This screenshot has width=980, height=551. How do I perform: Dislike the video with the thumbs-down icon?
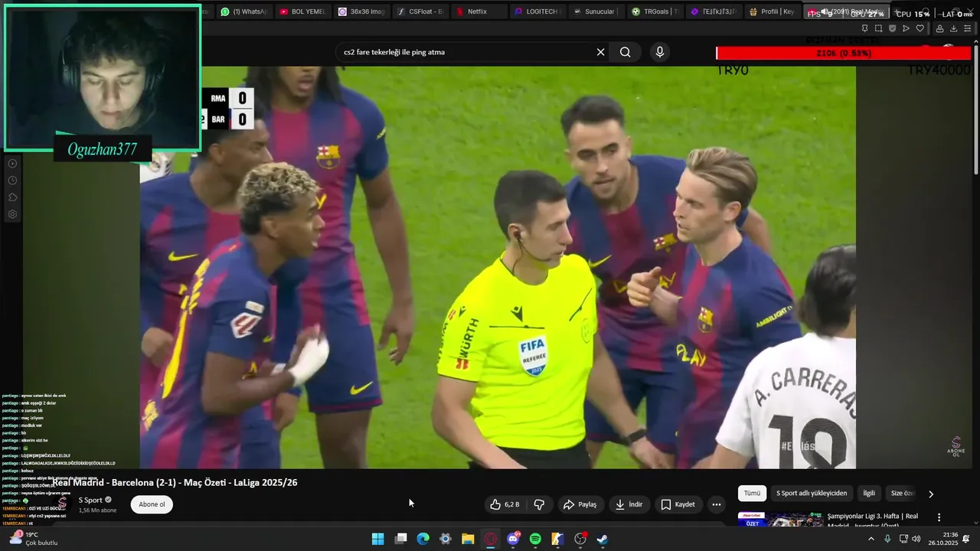pyautogui.click(x=539, y=504)
